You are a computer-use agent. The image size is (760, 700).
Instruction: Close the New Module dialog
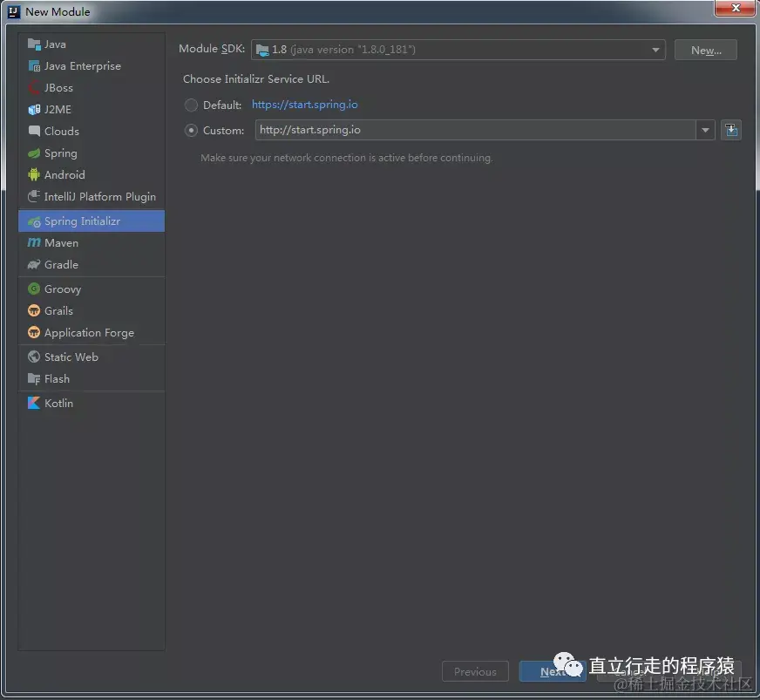(x=735, y=8)
